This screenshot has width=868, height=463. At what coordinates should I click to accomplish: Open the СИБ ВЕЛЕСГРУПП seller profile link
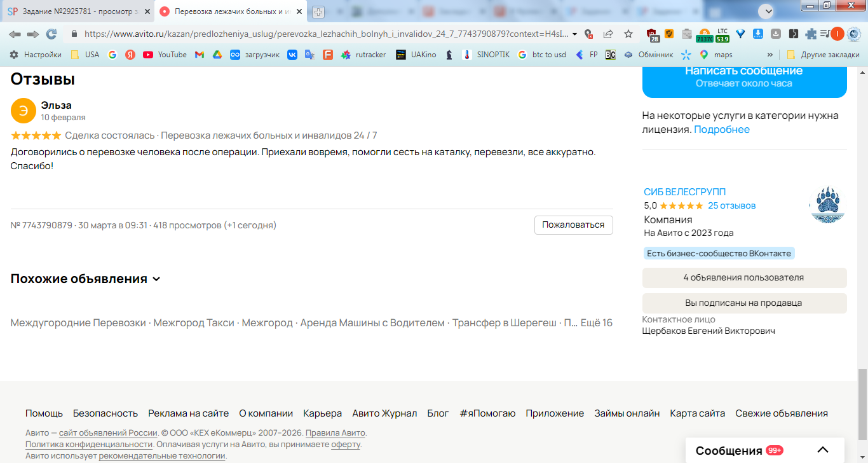(684, 191)
